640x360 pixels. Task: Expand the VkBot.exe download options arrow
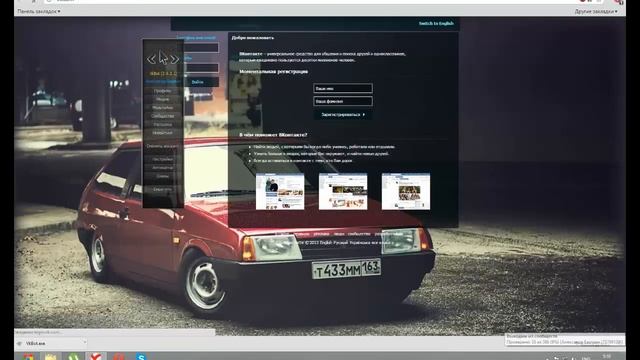click(84, 343)
